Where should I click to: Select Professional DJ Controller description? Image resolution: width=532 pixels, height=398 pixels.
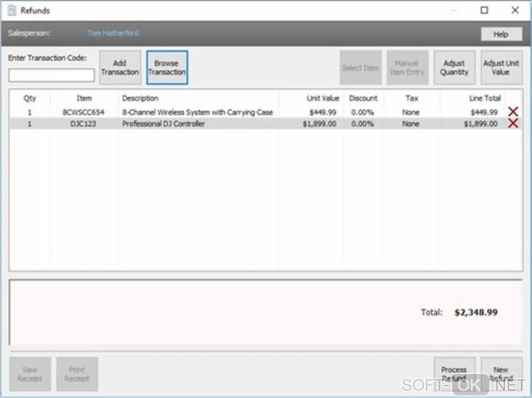pos(164,124)
